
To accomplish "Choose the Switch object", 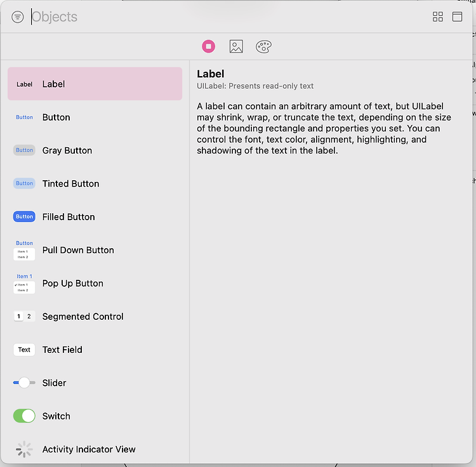I will pos(95,416).
